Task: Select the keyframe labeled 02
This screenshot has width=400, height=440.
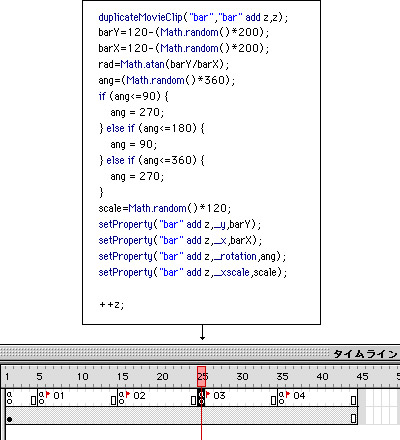Action: click(x=121, y=398)
